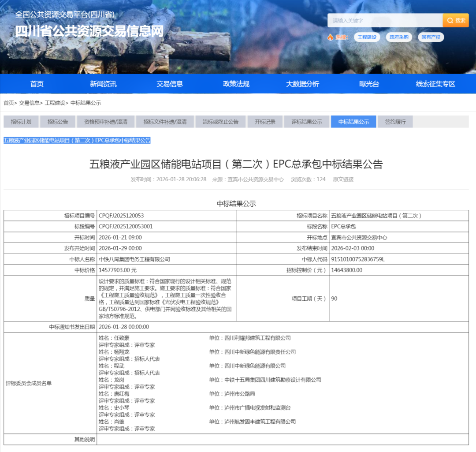Open 交易信息 in the main navigation

pyautogui.click(x=170, y=84)
